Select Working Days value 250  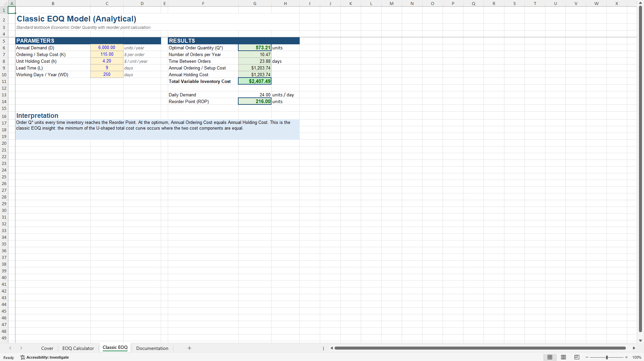click(107, 75)
